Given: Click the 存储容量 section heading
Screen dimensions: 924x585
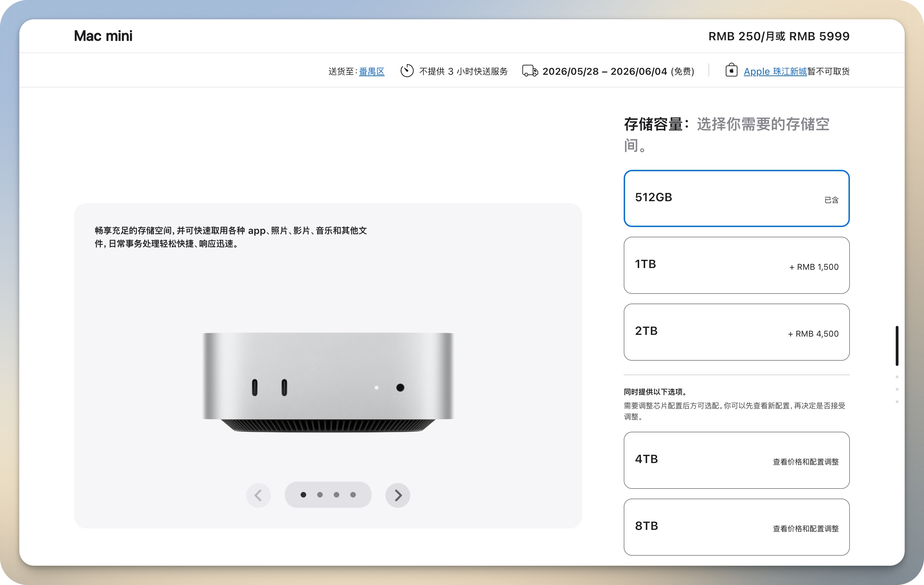Looking at the screenshot, I should click(x=656, y=124).
